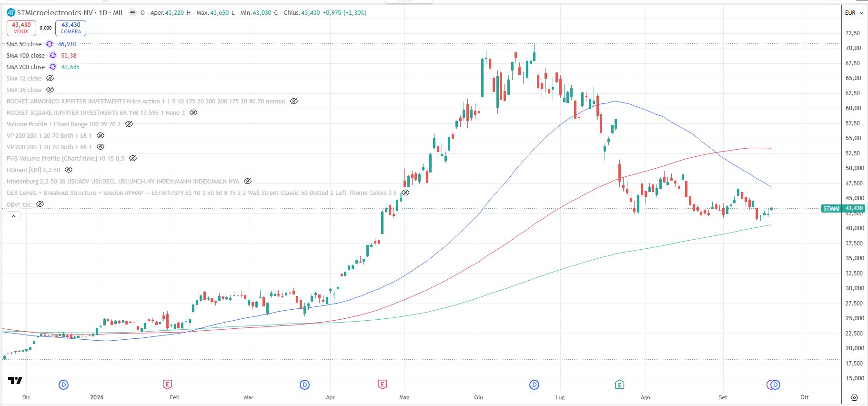Click the green SMA 200 value 40,645

pos(71,67)
